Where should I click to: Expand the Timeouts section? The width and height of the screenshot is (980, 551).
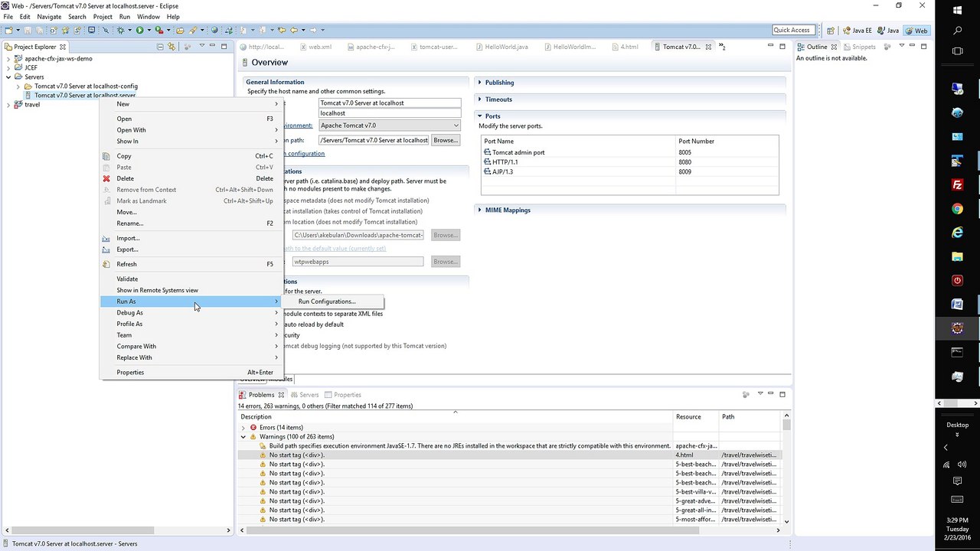[480, 99]
